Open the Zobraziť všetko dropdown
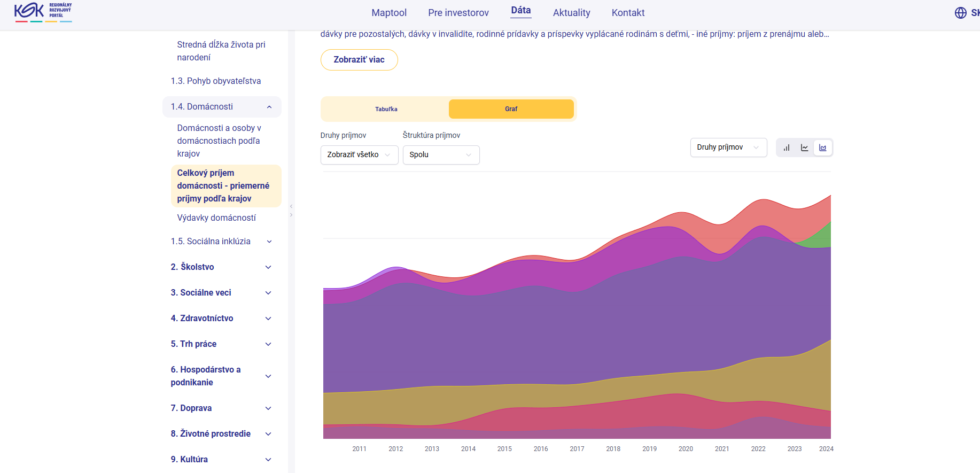This screenshot has height=473, width=980. [x=360, y=155]
